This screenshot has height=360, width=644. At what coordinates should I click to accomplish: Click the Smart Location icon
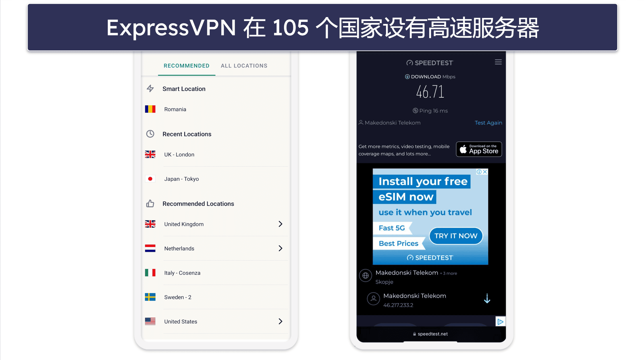tap(150, 89)
